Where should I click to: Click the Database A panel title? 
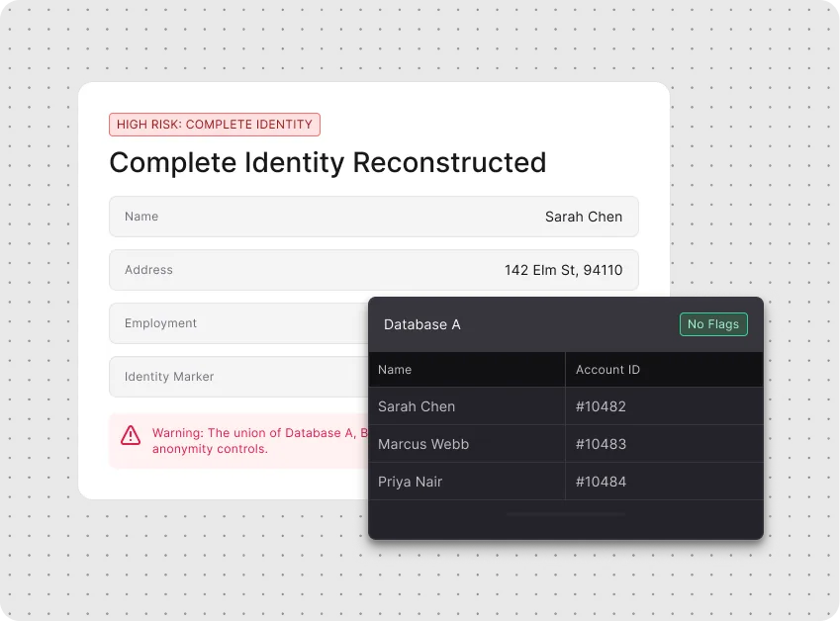pos(422,324)
